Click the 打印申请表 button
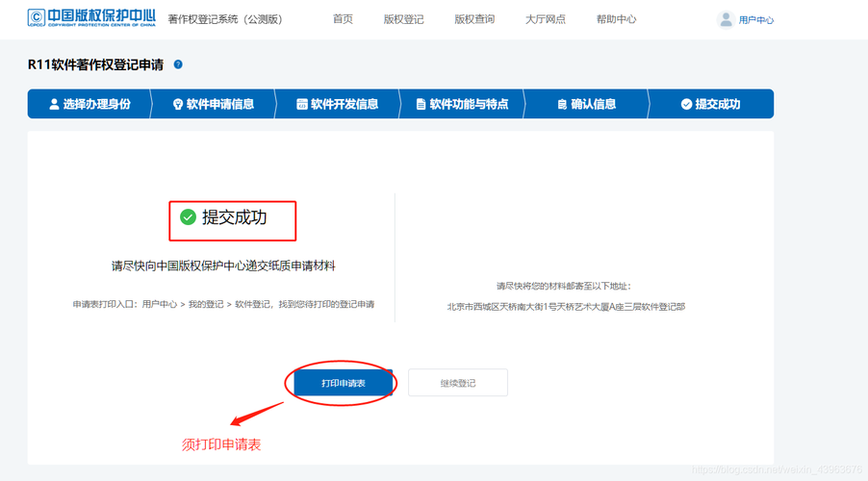Image resolution: width=868 pixels, height=481 pixels. pos(344,383)
